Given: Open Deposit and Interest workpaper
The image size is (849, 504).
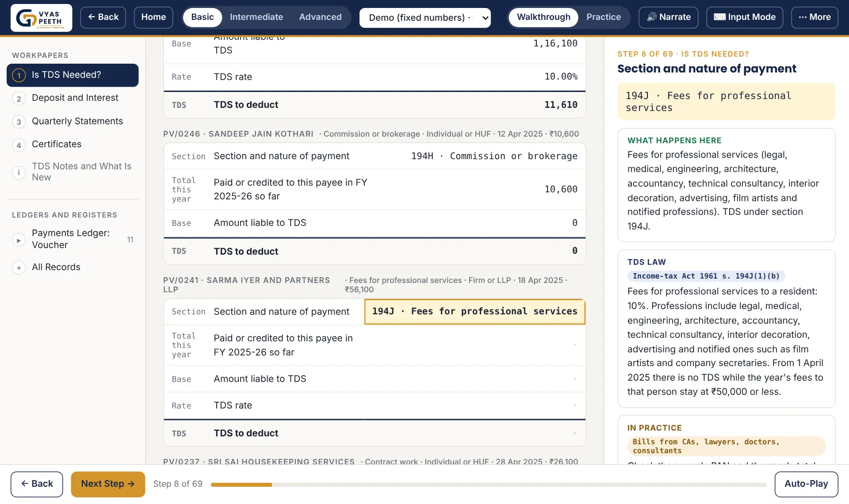Looking at the screenshot, I should 73,98.
